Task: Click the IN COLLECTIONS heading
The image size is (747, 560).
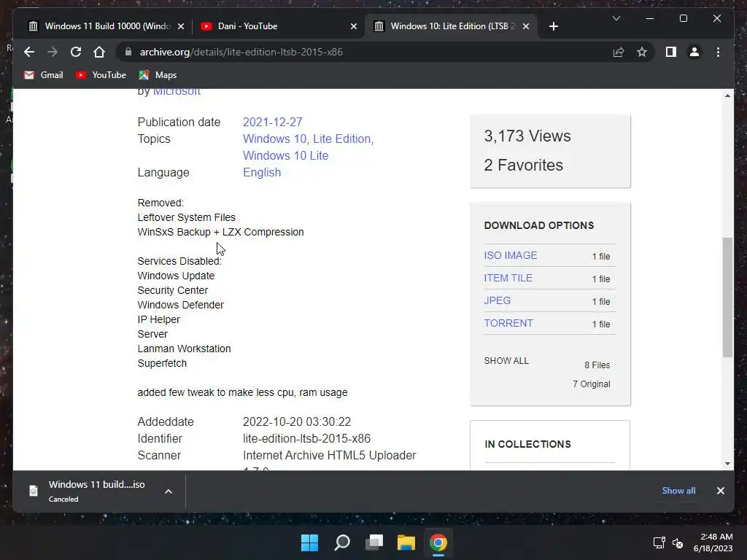Action: tap(527, 444)
